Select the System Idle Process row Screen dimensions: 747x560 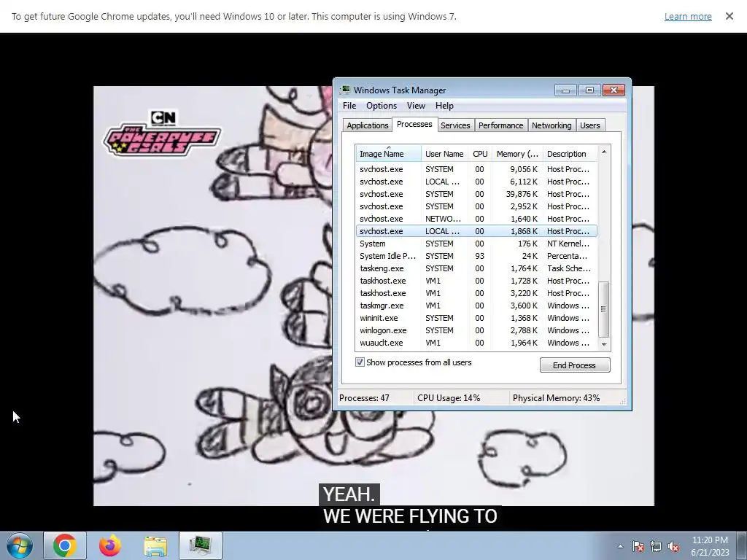476,256
